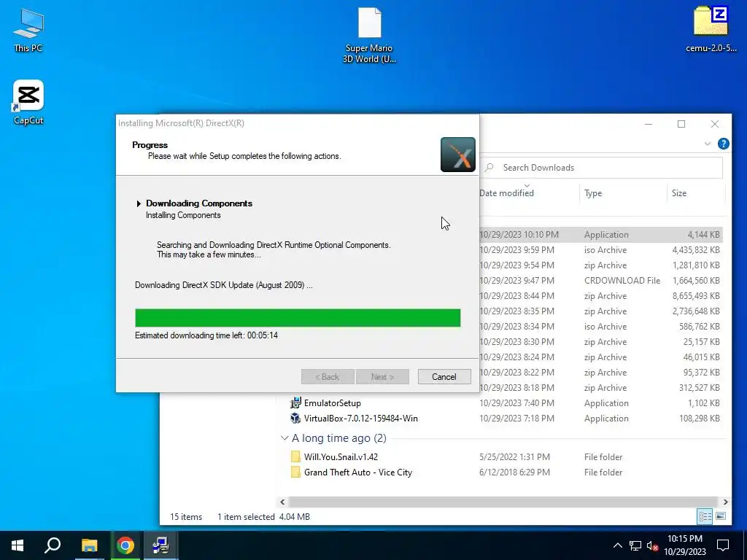
Task: Click Grand Theft Auto - Vice City name
Action: pyautogui.click(x=357, y=472)
